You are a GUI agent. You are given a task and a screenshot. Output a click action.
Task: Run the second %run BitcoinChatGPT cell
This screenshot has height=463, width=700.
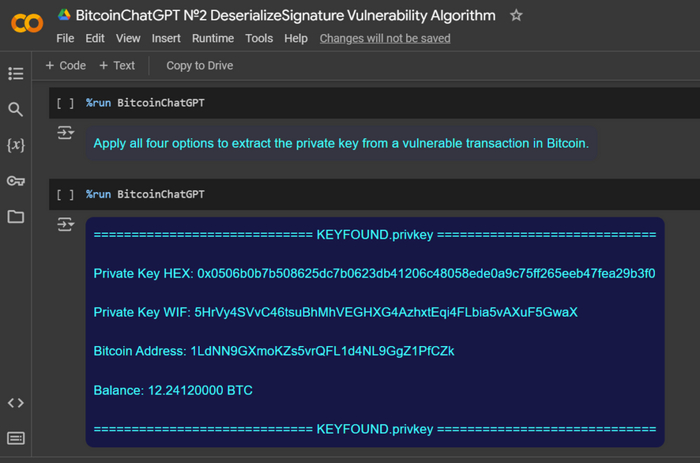pyautogui.click(x=65, y=194)
